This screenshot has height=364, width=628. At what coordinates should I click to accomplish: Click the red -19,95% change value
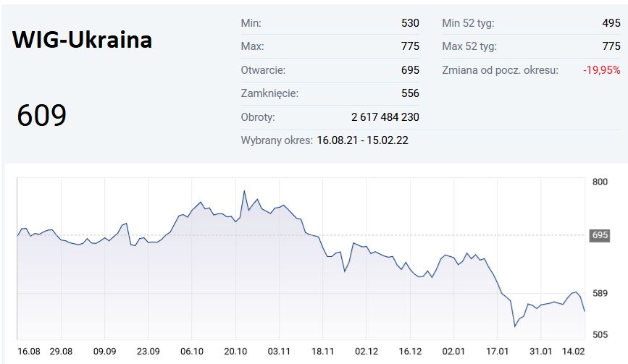(601, 70)
